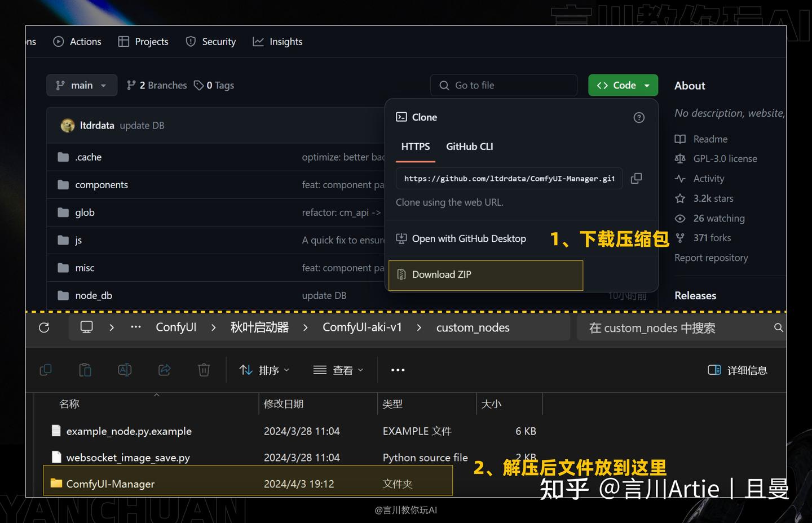The height and width of the screenshot is (523, 812).
Task: Open the update DB commit message
Action: pyautogui.click(x=142, y=125)
